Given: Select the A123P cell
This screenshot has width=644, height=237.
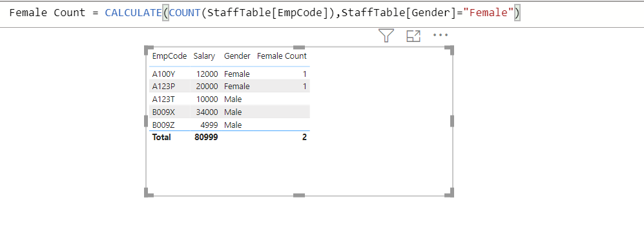Looking at the screenshot, I should 163,87.
